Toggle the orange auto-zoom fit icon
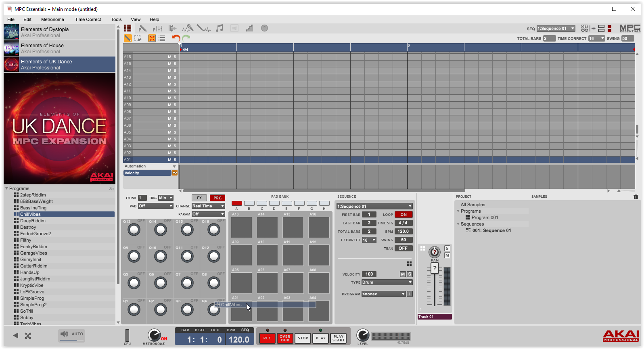644x349 pixels. pyautogui.click(x=152, y=38)
